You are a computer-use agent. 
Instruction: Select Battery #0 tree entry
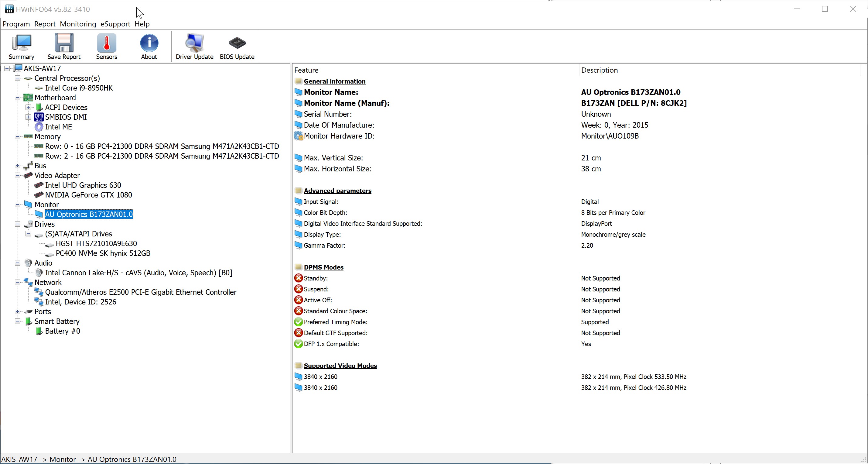[63, 331]
